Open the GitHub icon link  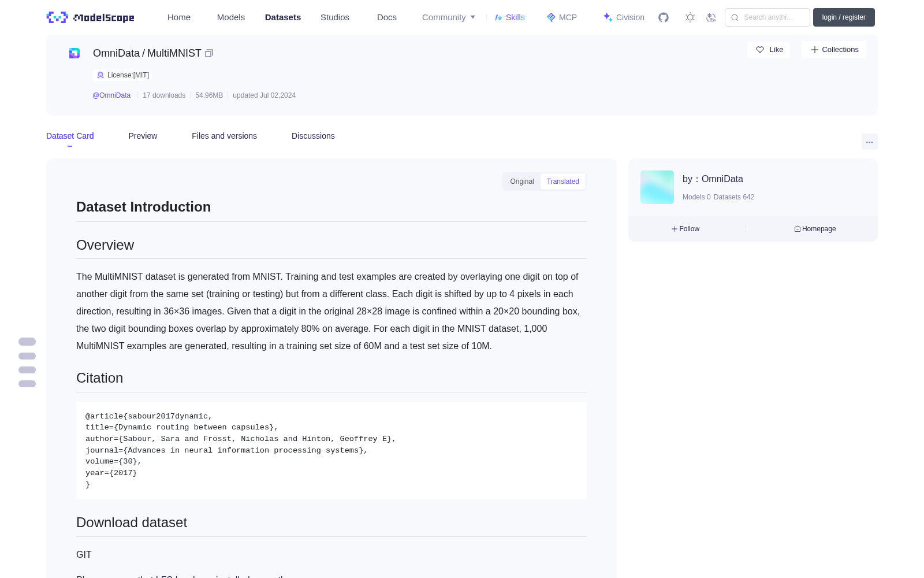(x=664, y=17)
